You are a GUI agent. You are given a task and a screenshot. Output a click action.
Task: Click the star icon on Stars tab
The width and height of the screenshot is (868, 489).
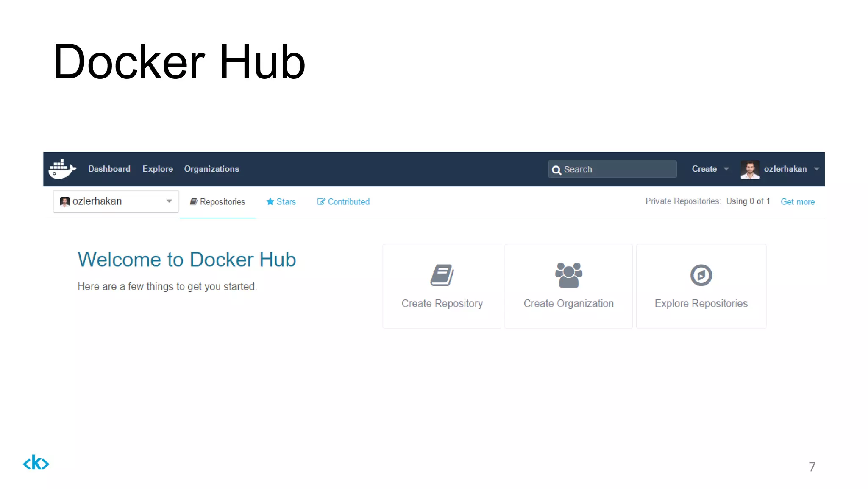click(x=270, y=201)
